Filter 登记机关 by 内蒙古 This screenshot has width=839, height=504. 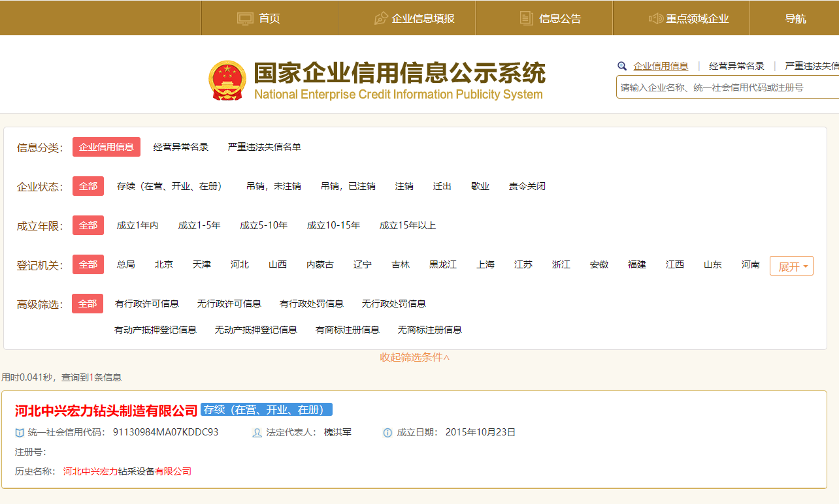point(320,264)
